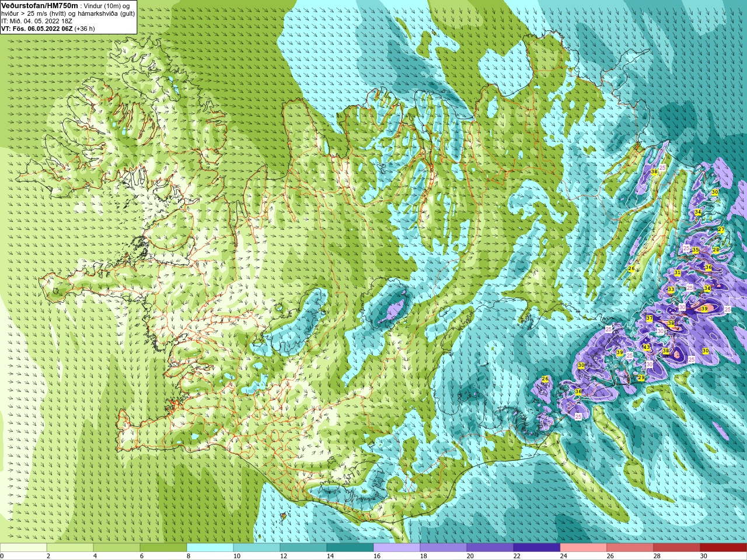Select the 0–2 m/s color scale swatch

23,548
